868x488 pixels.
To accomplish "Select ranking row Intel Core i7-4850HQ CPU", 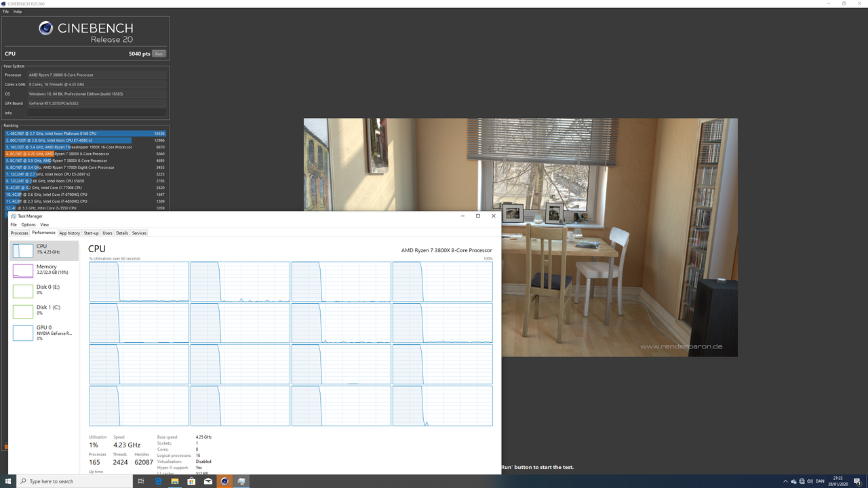I will pyautogui.click(x=85, y=201).
